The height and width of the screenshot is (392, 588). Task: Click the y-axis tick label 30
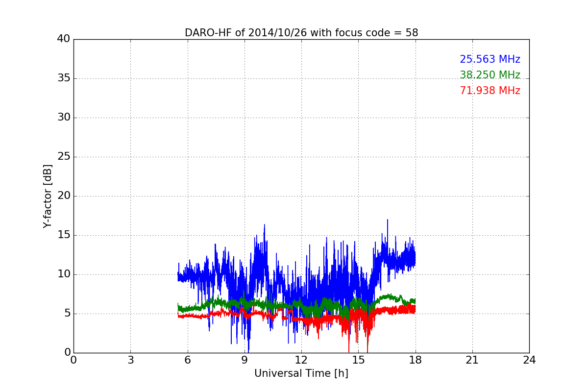64,118
